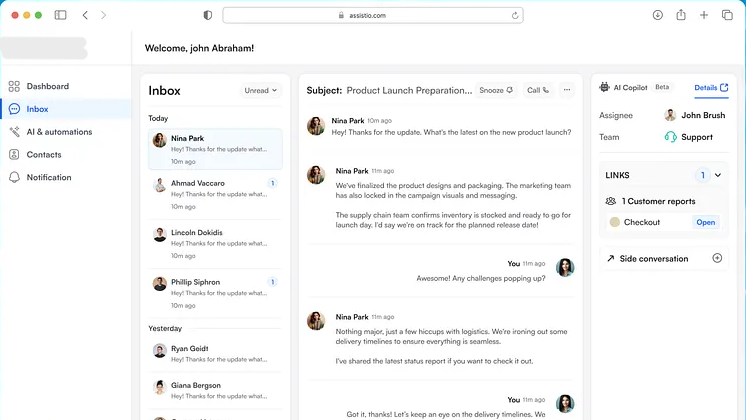The height and width of the screenshot is (420, 746).
Task: Click Nina Park avatar in first message
Action: pyautogui.click(x=316, y=126)
